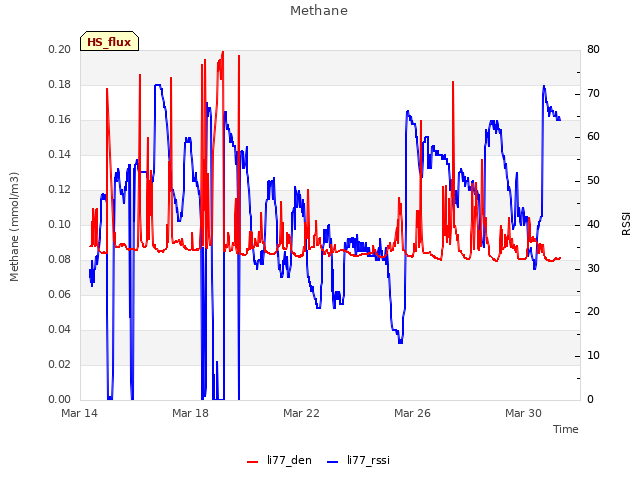Screen dimensions: 640x480
Task: Click the 0.12 left axis value
Action: pos(59,190)
